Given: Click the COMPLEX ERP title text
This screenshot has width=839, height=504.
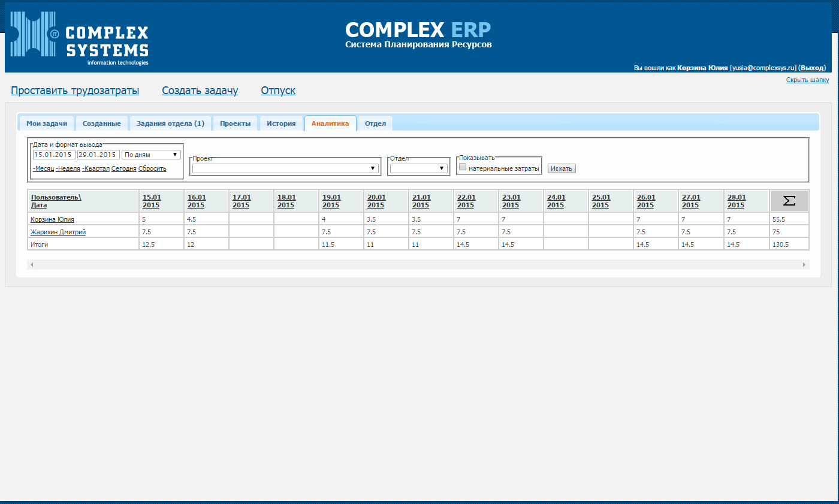Looking at the screenshot, I should 418,29.
